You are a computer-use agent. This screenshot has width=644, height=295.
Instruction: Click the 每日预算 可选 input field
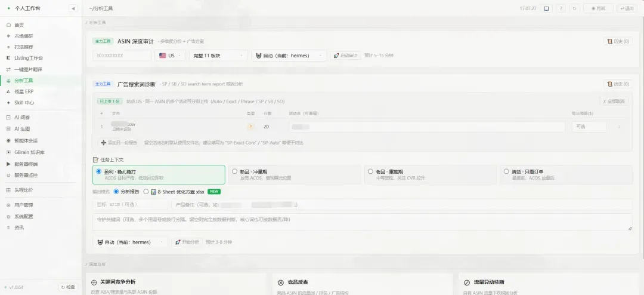pyautogui.click(x=589, y=127)
